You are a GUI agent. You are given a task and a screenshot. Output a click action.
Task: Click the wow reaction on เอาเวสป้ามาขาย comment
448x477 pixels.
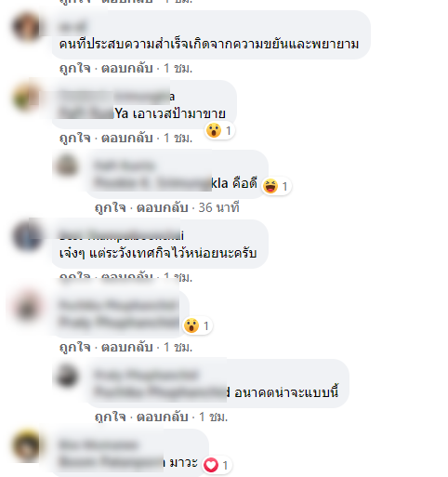[x=219, y=130]
